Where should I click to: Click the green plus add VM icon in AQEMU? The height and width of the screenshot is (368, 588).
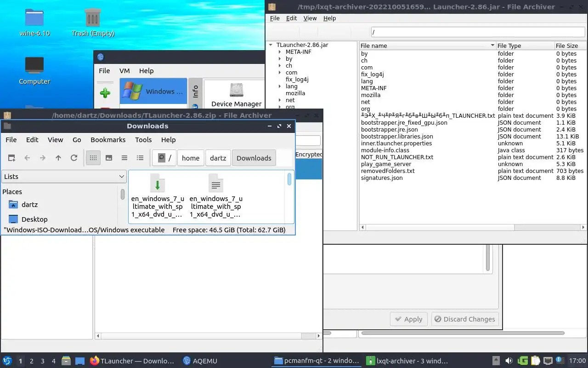[105, 93]
